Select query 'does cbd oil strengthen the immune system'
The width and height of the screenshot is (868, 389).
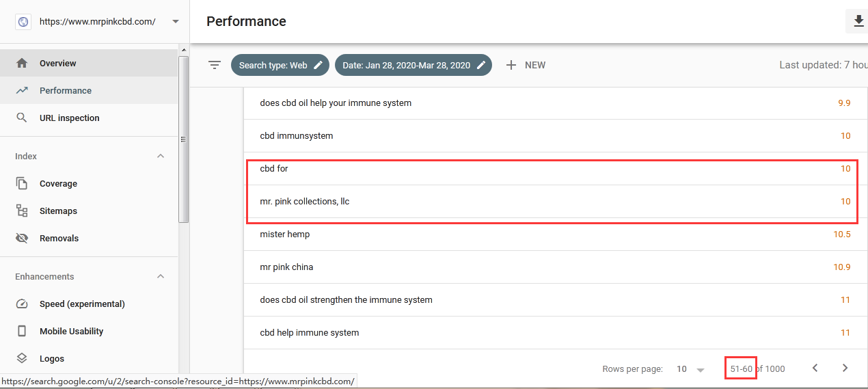(346, 300)
